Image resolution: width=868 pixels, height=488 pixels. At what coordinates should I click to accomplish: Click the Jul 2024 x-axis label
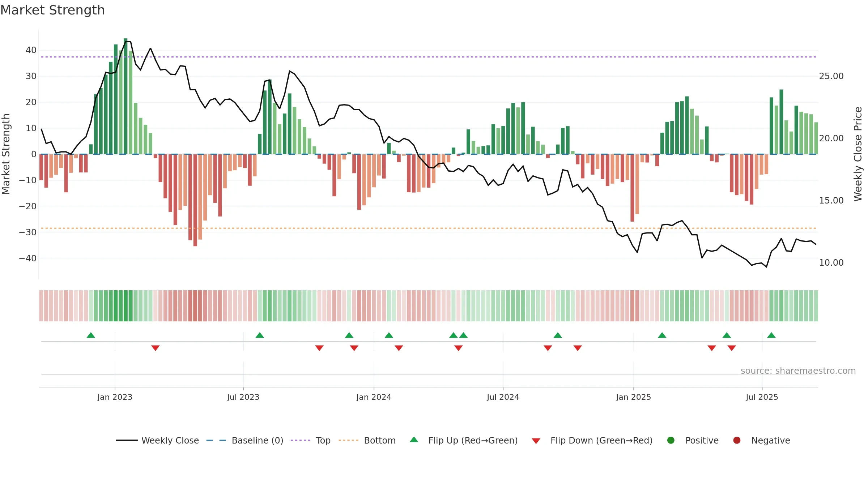pyautogui.click(x=503, y=397)
